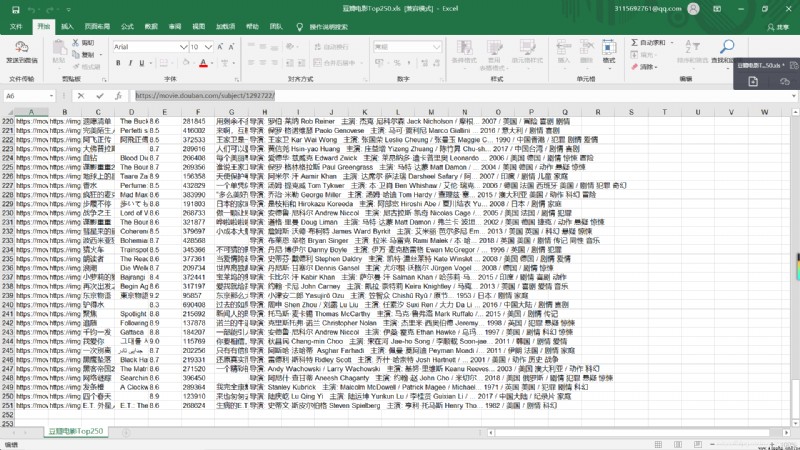Switch to the 公式 ribbon tab

[127, 27]
